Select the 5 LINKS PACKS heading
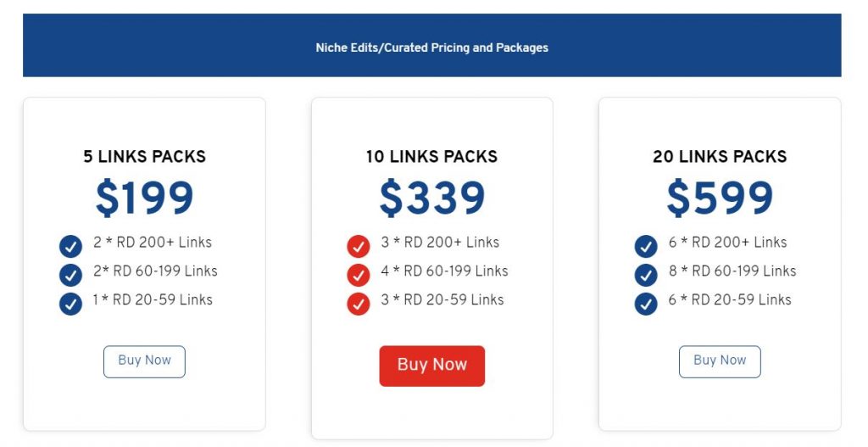Viewport: 868px width, 447px height. point(144,156)
